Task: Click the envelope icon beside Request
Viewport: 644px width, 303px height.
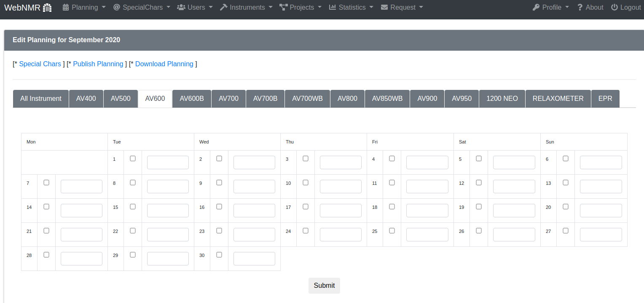Action: tap(384, 7)
